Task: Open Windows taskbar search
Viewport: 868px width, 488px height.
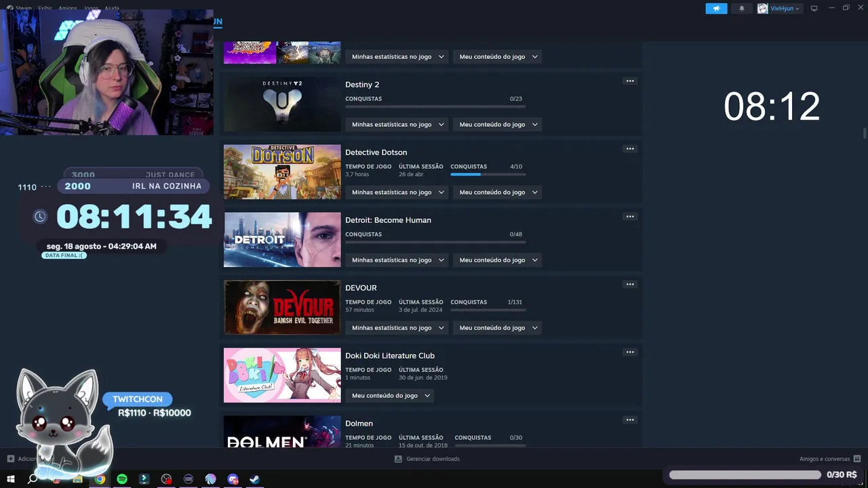Action: pyautogui.click(x=33, y=479)
